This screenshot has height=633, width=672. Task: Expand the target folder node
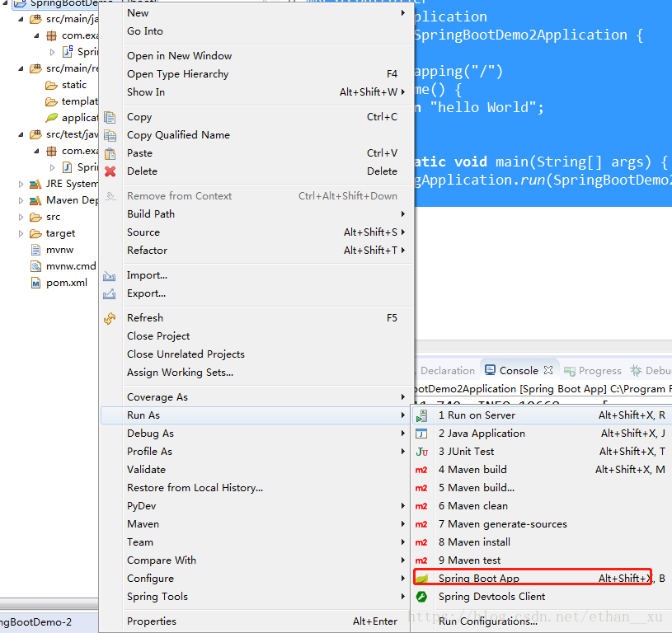[x=21, y=233]
